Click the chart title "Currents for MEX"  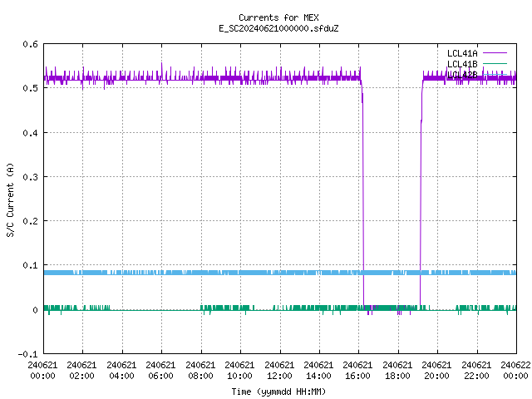point(278,17)
